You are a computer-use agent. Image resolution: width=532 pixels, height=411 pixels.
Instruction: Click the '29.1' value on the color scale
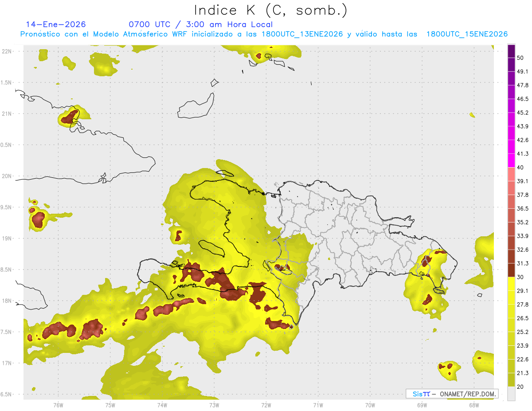pyautogui.click(x=523, y=291)
